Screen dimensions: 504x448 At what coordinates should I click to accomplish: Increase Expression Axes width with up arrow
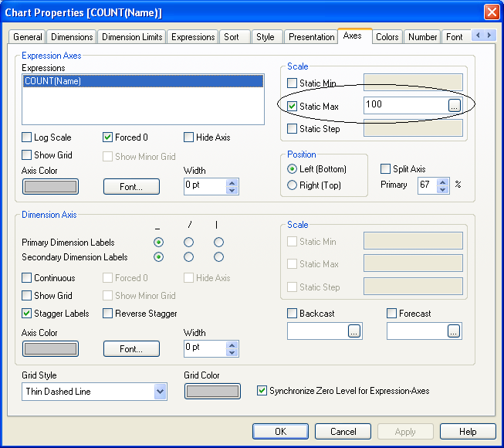(232, 183)
